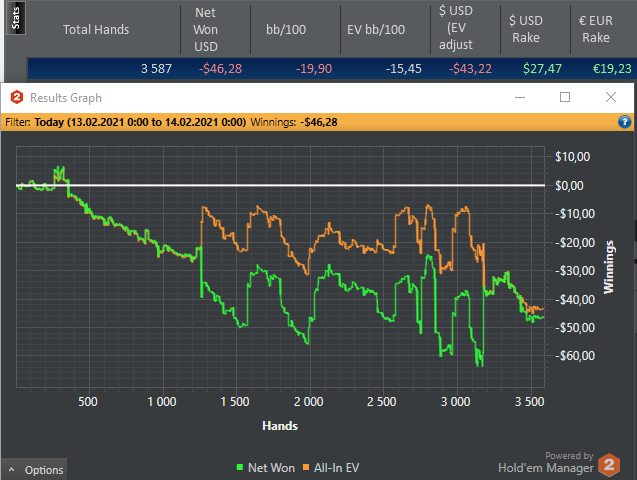Image resolution: width=637 pixels, height=480 pixels.
Task: Click the $10,00 y-axis tick label
Action: 572,157
